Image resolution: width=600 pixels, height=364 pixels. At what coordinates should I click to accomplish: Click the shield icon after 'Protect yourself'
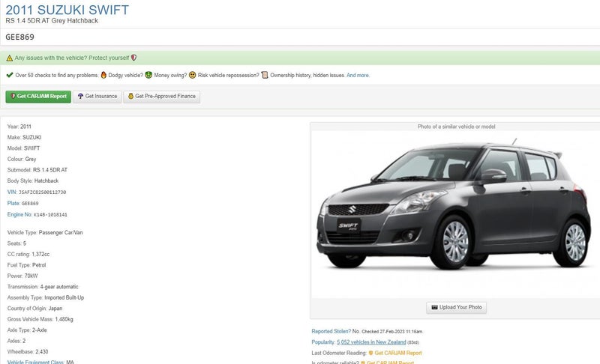133,58
